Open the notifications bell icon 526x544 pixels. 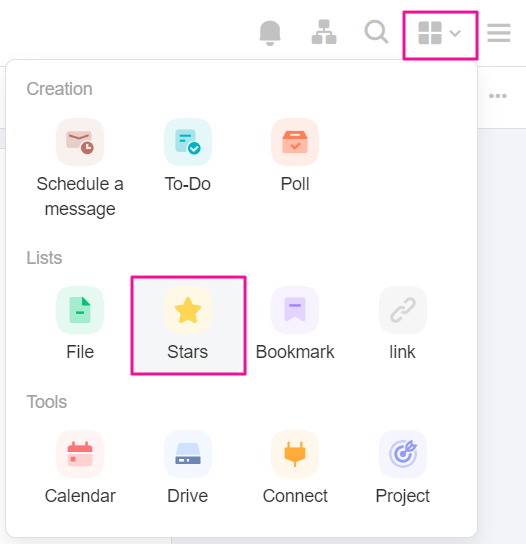click(270, 33)
